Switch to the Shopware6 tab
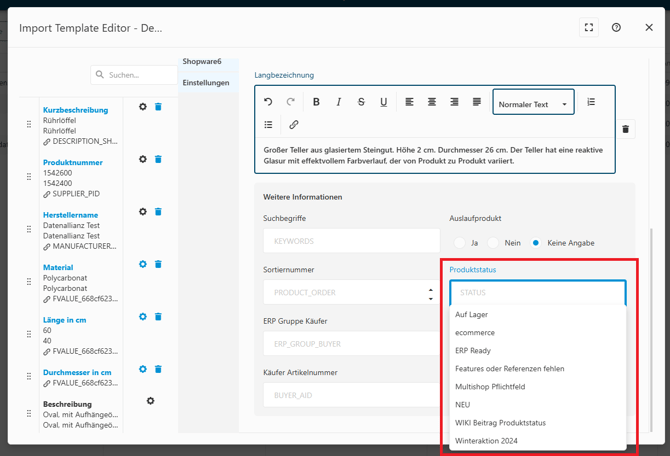Image resolution: width=670 pixels, height=456 pixels. [202, 62]
